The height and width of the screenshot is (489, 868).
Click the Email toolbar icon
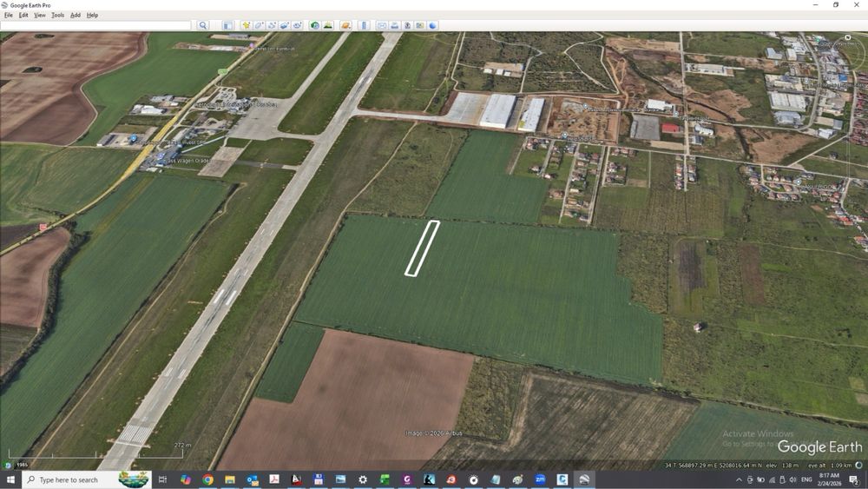(382, 25)
